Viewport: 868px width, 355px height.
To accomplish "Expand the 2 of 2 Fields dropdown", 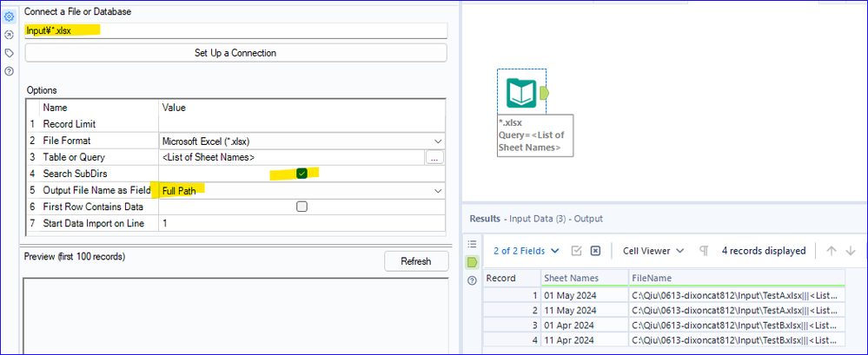I will [526, 251].
